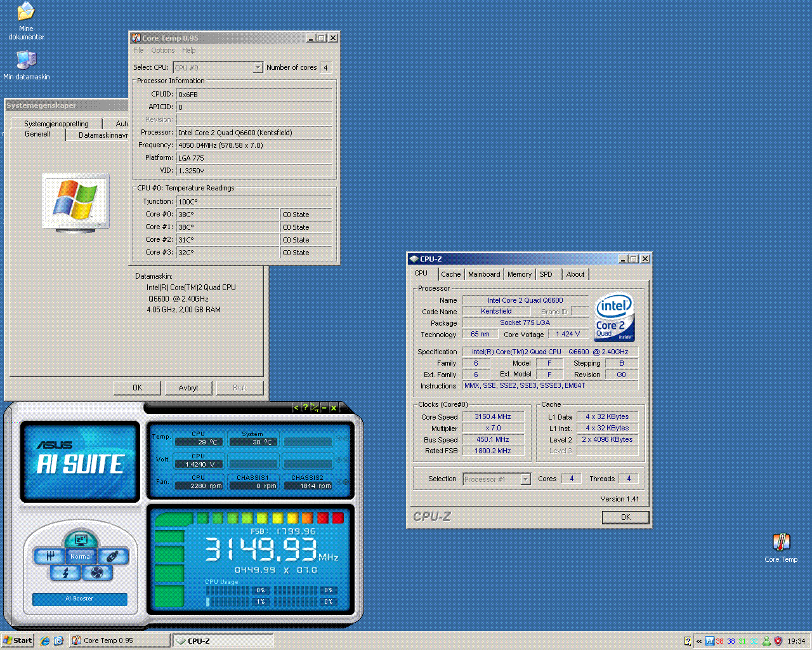Screen dimensions: 812x650
Task: Switch to CPU-Z taskbar button
Action: [223, 640]
